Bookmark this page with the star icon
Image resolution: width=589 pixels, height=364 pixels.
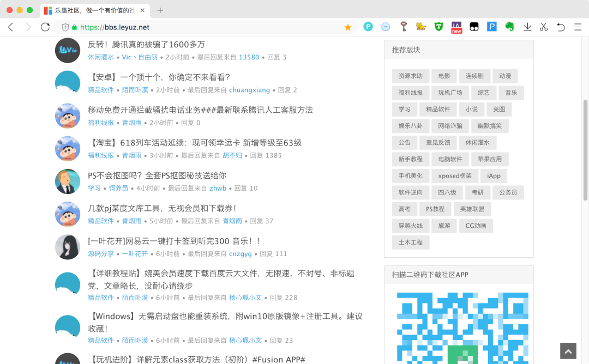click(x=347, y=27)
